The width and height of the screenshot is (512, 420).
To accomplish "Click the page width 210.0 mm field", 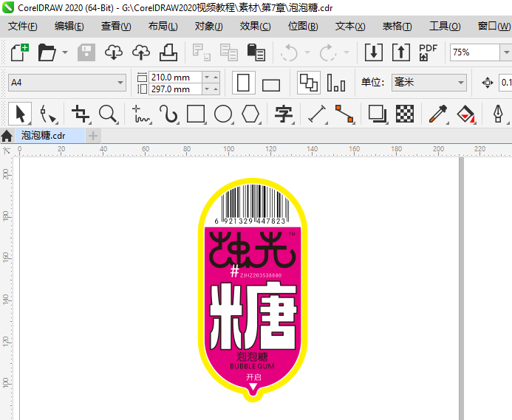I will (175, 78).
